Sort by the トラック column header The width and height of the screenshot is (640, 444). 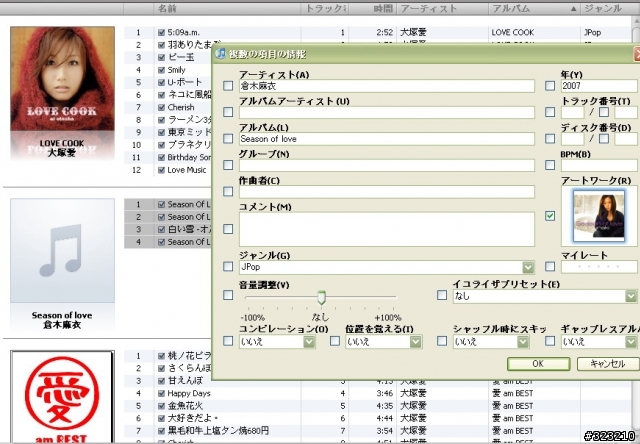pos(325,8)
